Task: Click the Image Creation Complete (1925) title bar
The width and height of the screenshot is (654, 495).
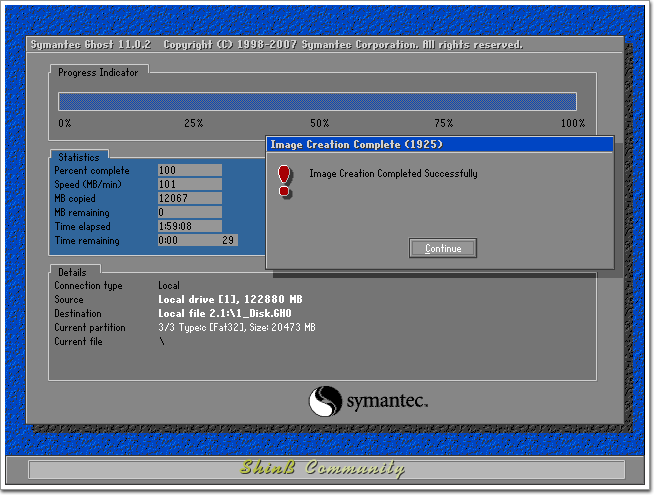Action: pyautogui.click(x=440, y=144)
